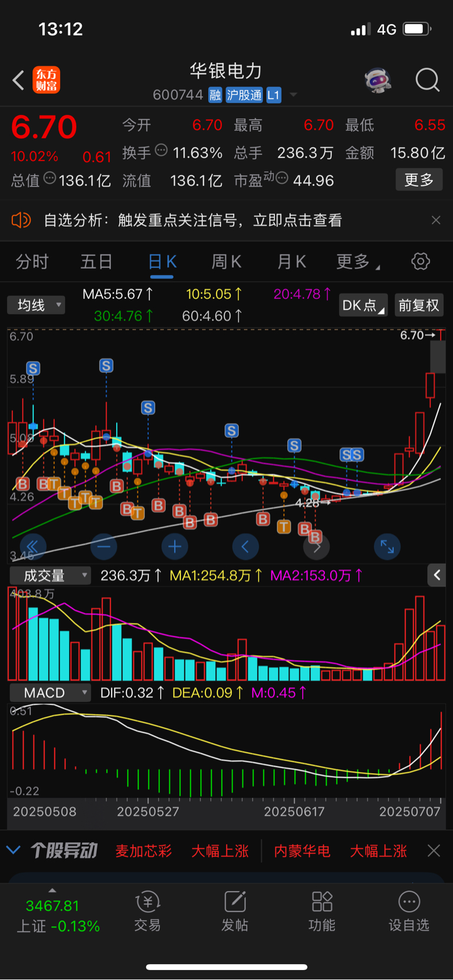Tap the info icon beside 总值
The height and width of the screenshot is (980, 453).
click(x=50, y=178)
